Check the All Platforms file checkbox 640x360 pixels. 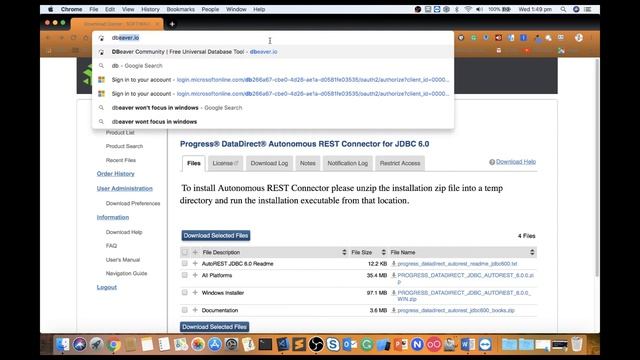point(184,276)
